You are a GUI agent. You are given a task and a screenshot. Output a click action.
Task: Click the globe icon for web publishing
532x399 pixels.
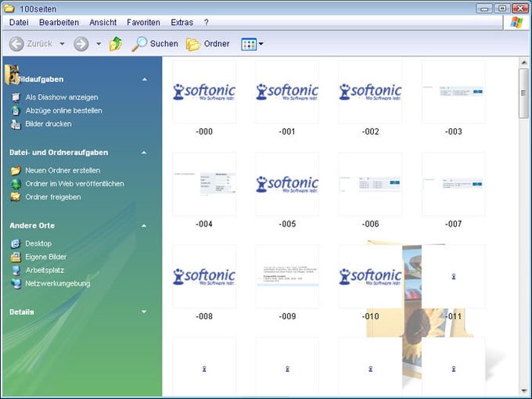click(16, 184)
